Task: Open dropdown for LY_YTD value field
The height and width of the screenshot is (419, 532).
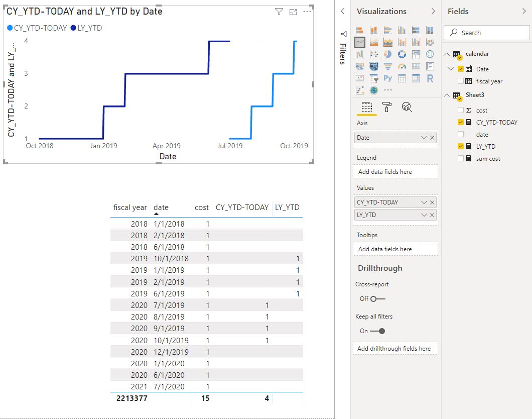Action: [424, 215]
